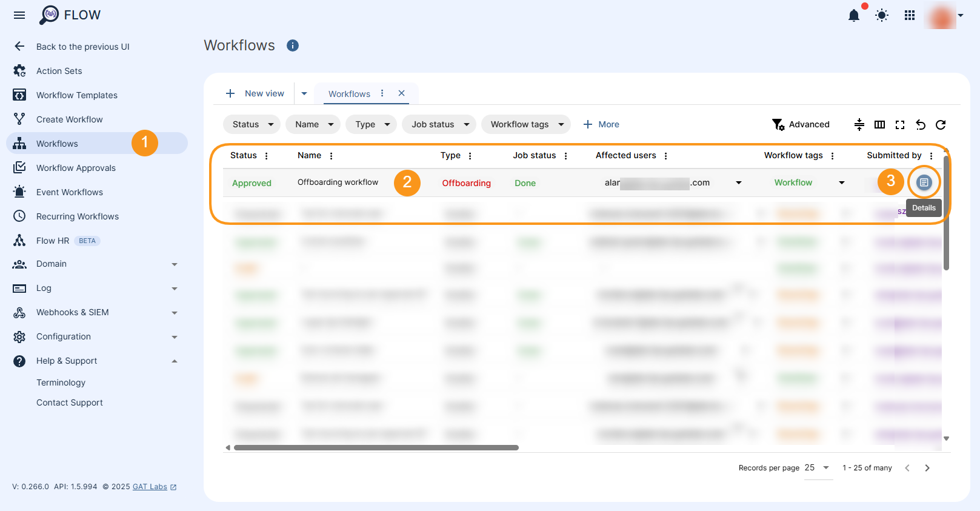Screen dimensions: 980x511
Task: Select Workflows in the sidebar
Action: click(97, 143)
